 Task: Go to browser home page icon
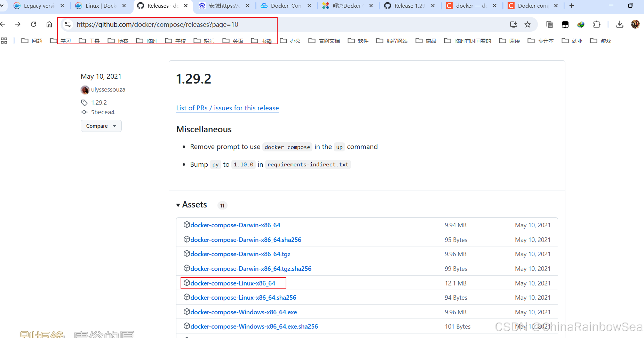(49, 24)
